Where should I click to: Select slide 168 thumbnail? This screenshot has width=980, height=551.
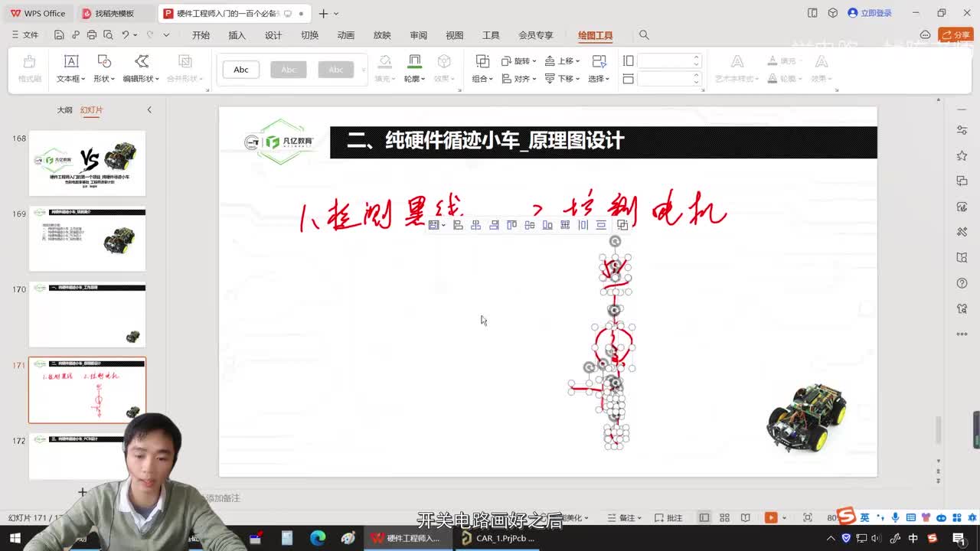click(x=87, y=163)
